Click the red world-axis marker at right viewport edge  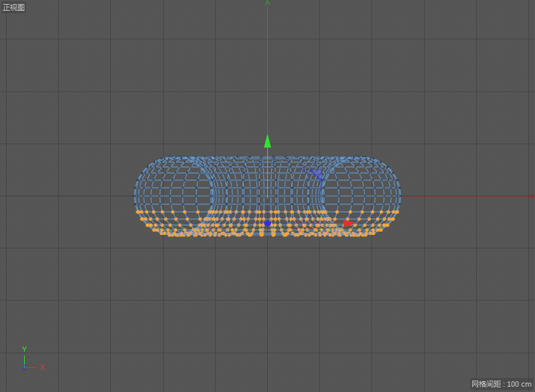tap(532, 196)
